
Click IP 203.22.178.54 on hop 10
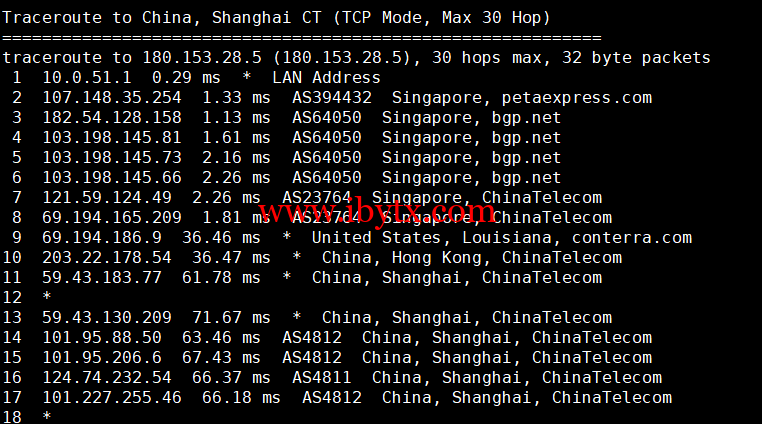click(107, 257)
